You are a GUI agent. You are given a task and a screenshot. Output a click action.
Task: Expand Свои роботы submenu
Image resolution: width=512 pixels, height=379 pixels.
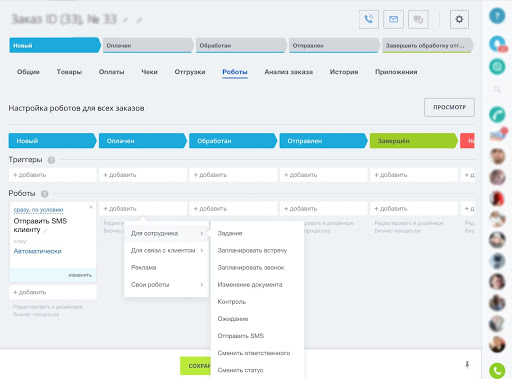pos(166,285)
